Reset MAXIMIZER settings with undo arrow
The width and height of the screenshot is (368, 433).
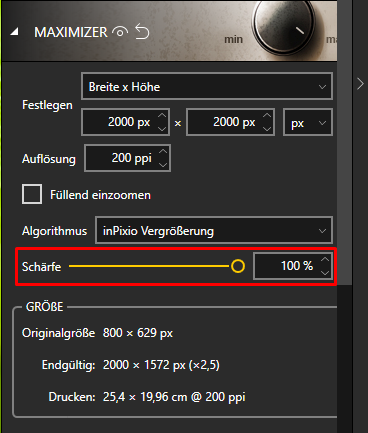click(x=142, y=31)
